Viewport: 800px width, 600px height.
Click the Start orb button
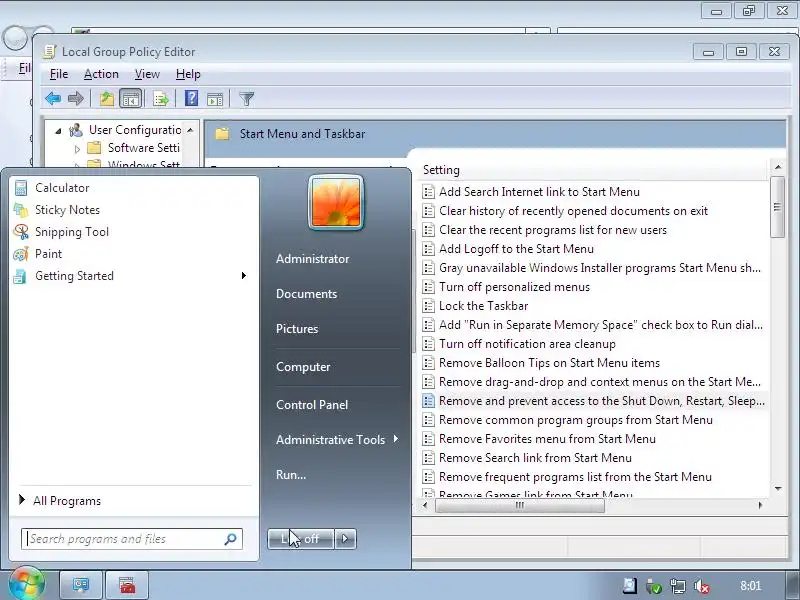[26, 584]
